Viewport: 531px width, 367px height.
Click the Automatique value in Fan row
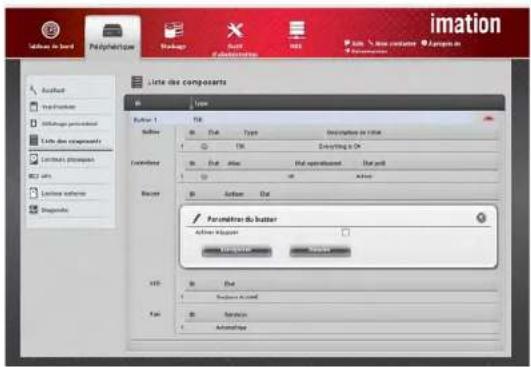[231, 327]
